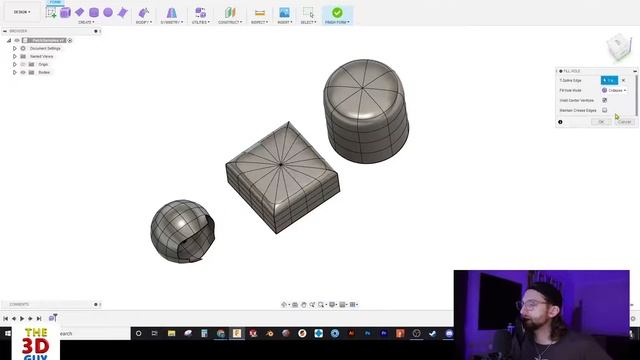Screen dimensions: 640x360
Task: Open the Fill Hole Mode dropdown
Action: coord(614,90)
